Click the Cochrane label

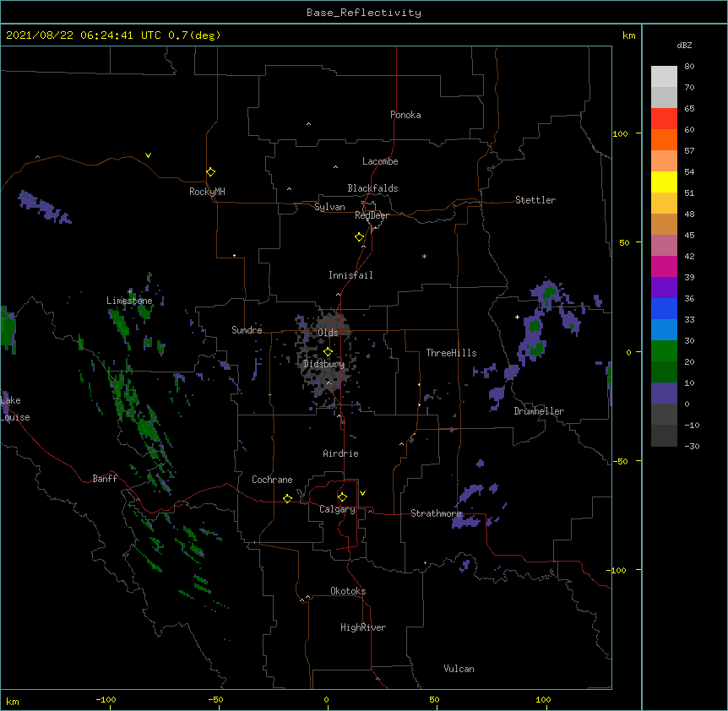pyautogui.click(x=272, y=480)
